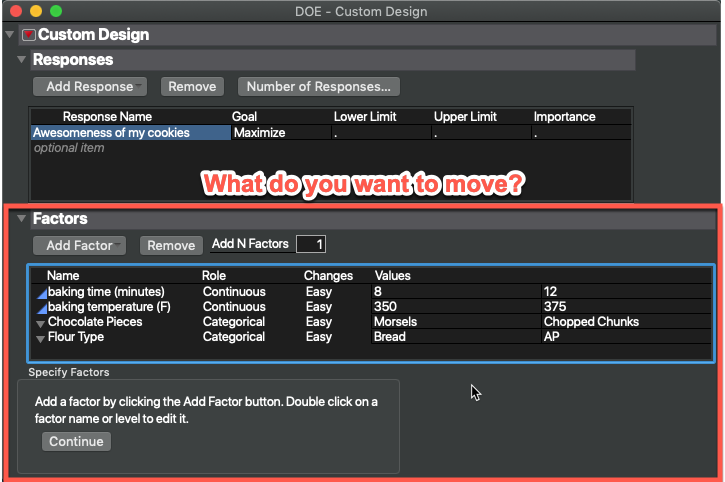Image resolution: width=725 pixels, height=482 pixels.
Task: Collapse the Factors section
Action: 21,218
